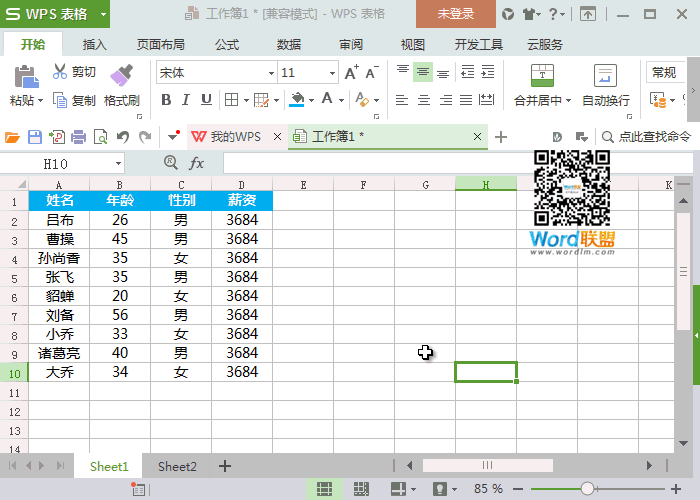Toggle underline formatting
Image resolution: width=700 pixels, height=500 pixels.
pos(206,100)
